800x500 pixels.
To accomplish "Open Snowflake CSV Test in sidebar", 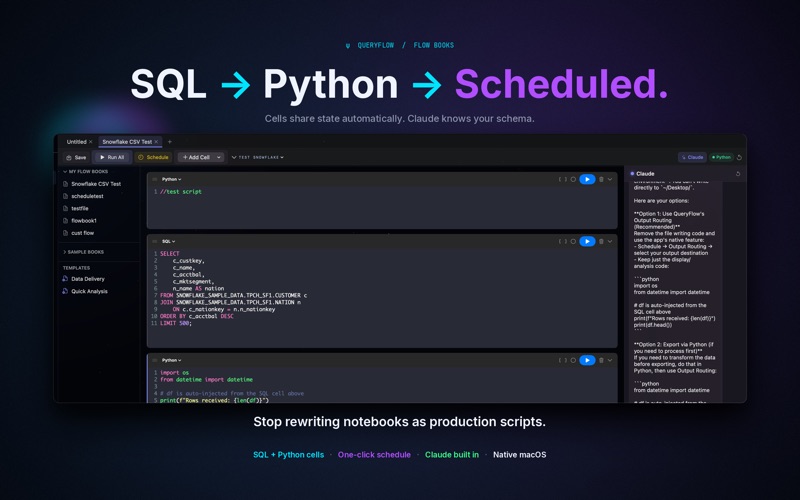I will click(x=96, y=184).
